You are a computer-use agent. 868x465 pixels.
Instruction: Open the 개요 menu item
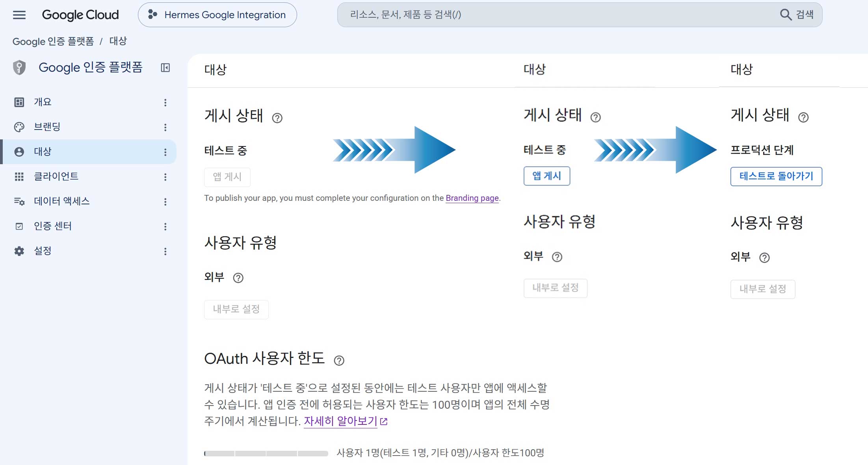pyautogui.click(x=89, y=102)
